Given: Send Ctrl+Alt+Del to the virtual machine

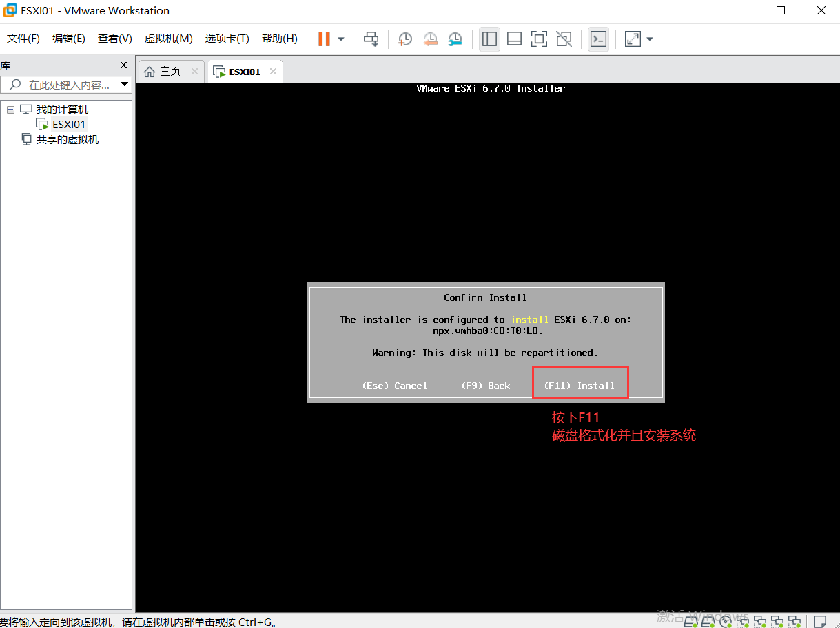Looking at the screenshot, I should click(371, 39).
